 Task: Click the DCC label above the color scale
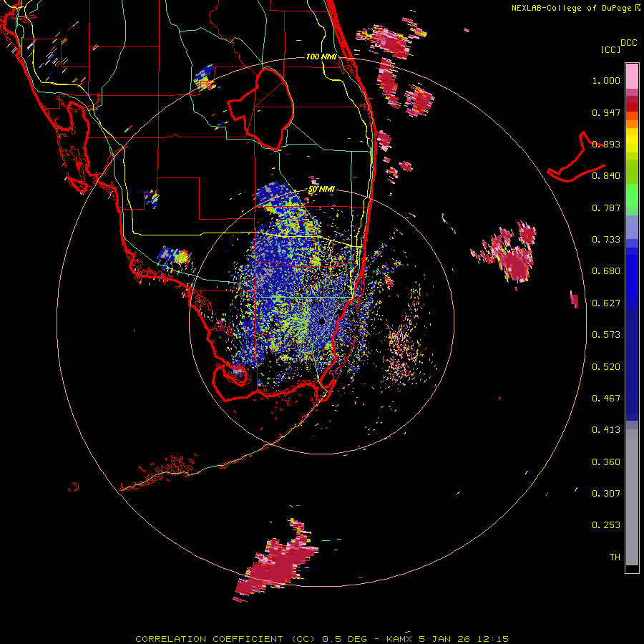coord(628,43)
